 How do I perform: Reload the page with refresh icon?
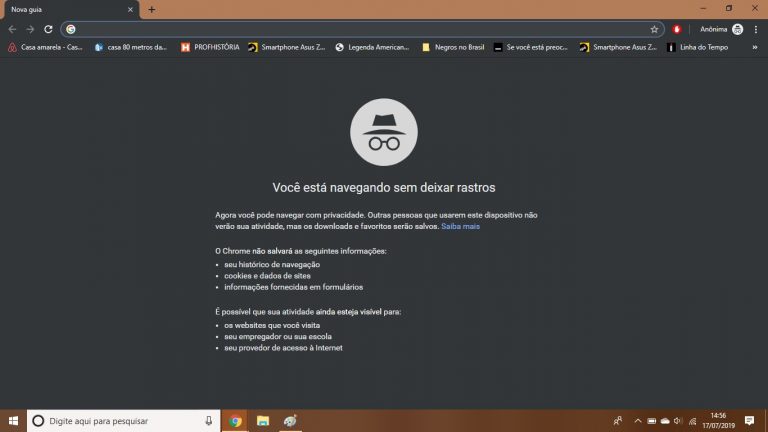tap(48, 29)
